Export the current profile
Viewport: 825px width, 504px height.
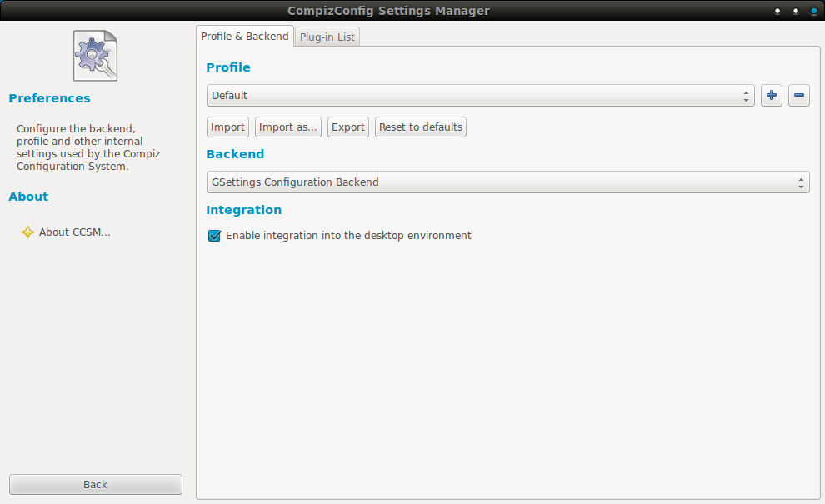pos(348,127)
